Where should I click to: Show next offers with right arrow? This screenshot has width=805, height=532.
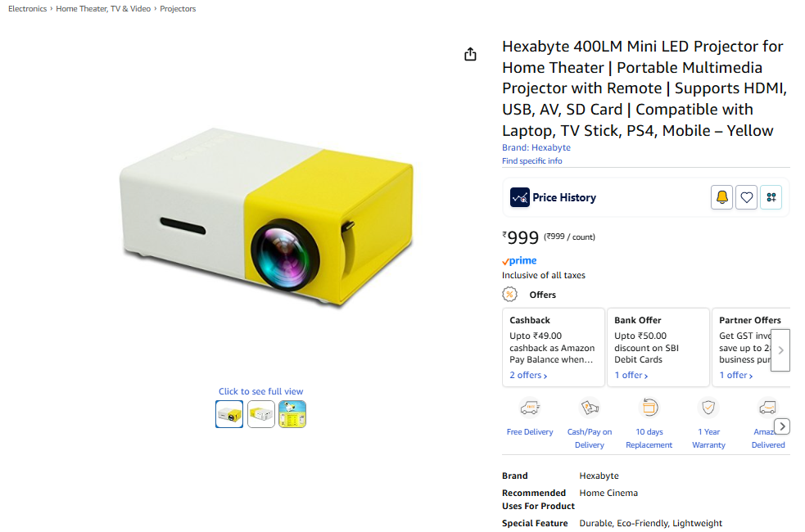point(780,350)
